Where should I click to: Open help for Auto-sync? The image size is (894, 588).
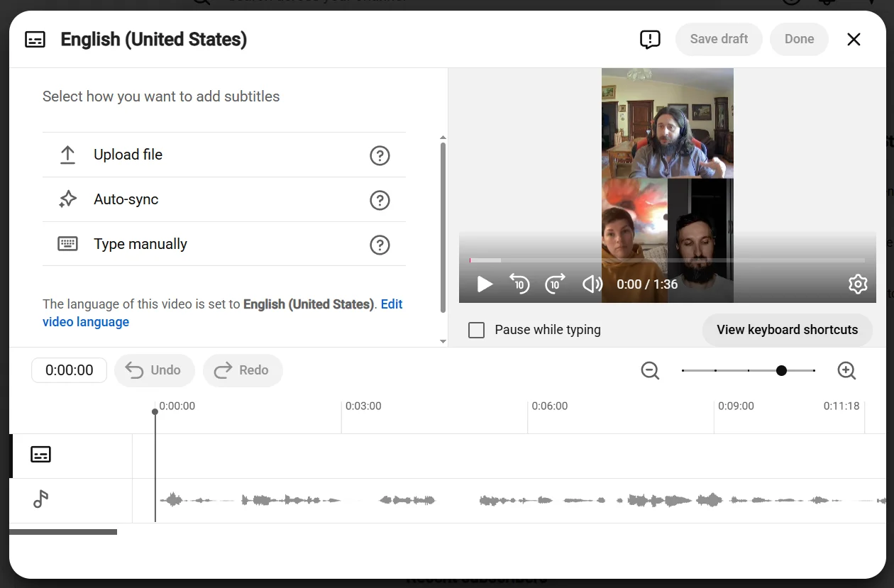pos(380,200)
